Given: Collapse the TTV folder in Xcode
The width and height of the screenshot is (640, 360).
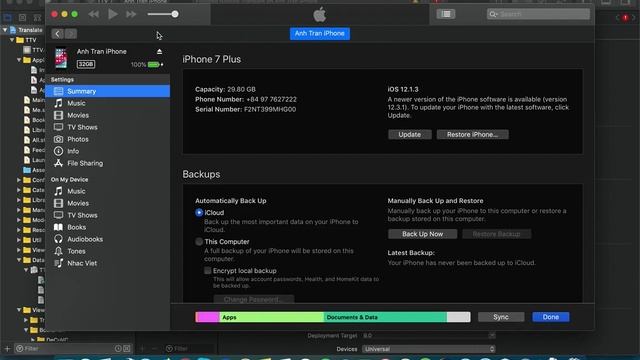Looking at the screenshot, I should [12, 40].
